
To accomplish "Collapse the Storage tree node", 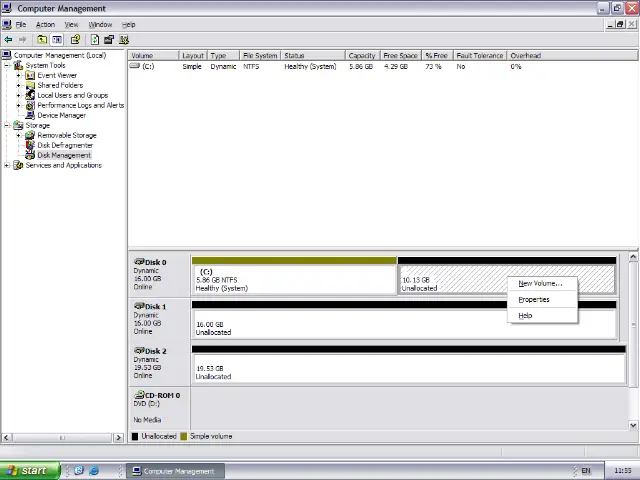I will (7, 125).
